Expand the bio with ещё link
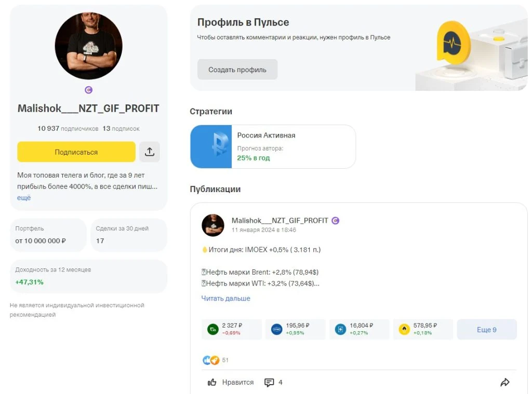 coord(24,198)
